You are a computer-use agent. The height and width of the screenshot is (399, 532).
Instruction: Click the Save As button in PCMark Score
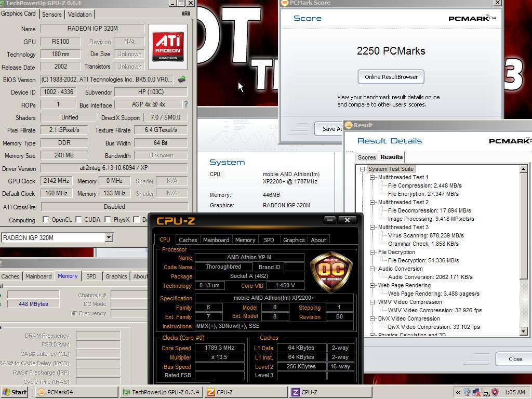tap(328, 129)
